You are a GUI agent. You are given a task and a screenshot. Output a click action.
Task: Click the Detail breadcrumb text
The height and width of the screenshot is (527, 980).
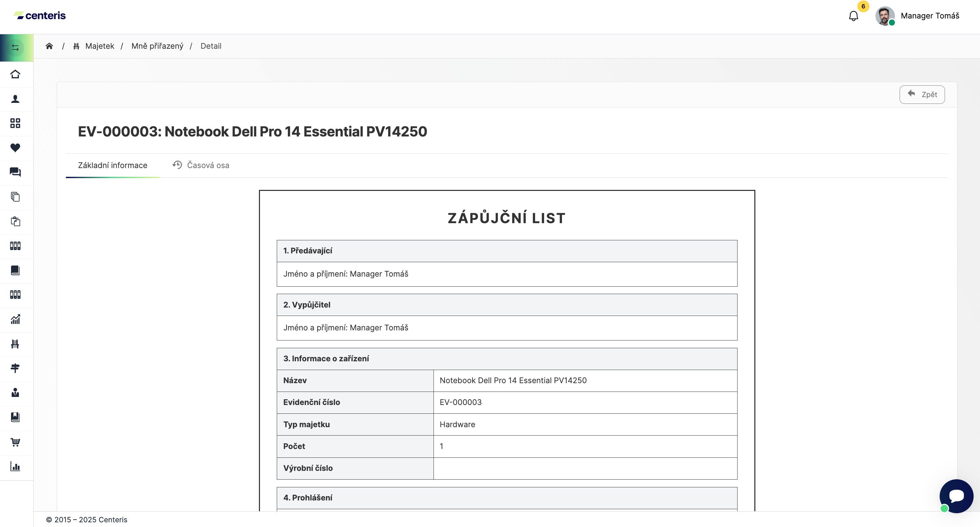(x=211, y=46)
